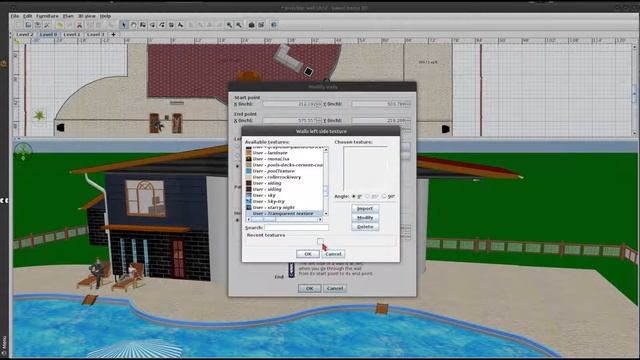Click the Start point X spinner arrows
Viewport: 640px width, 360px height.
(320, 104)
